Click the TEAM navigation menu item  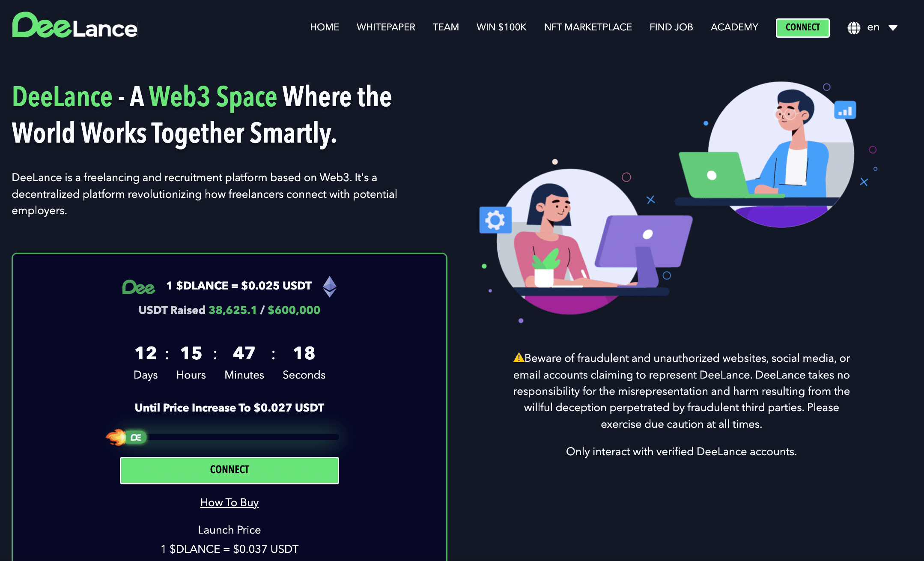[x=445, y=27]
